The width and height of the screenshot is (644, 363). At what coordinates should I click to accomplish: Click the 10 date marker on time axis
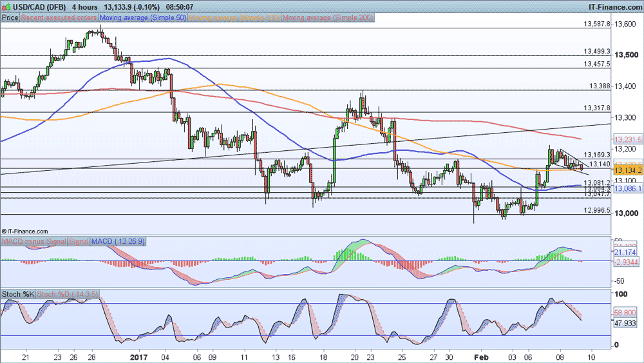(591, 357)
